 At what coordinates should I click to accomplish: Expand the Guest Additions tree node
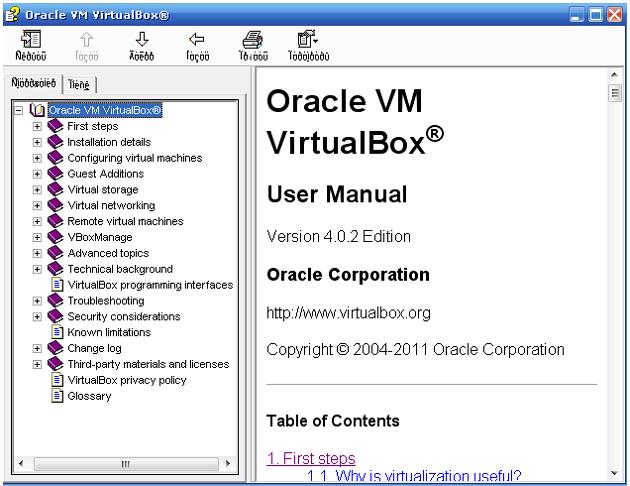[x=37, y=174]
